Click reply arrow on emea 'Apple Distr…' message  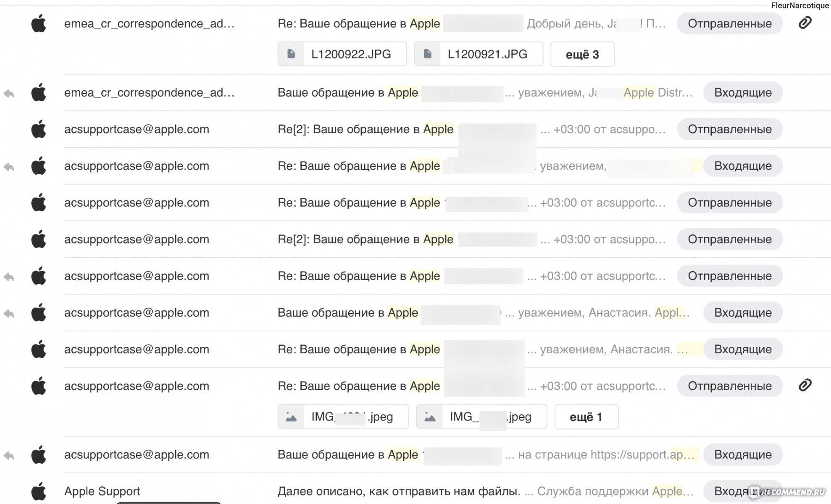tap(9, 93)
